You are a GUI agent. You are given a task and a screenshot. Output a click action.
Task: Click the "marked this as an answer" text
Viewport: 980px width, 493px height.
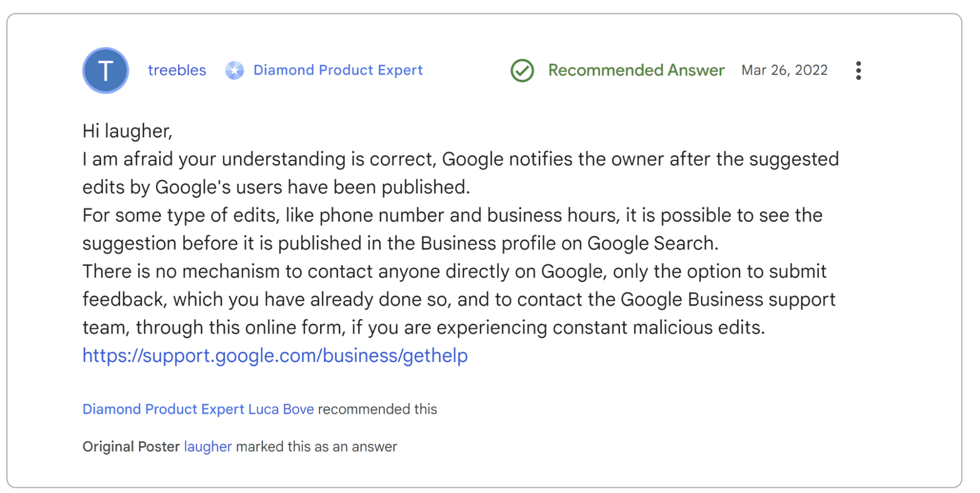[316, 447]
